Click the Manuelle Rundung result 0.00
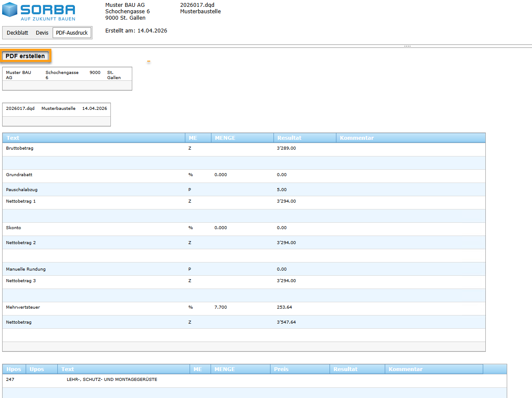The width and height of the screenshot is (532, 398). point(282,269)
